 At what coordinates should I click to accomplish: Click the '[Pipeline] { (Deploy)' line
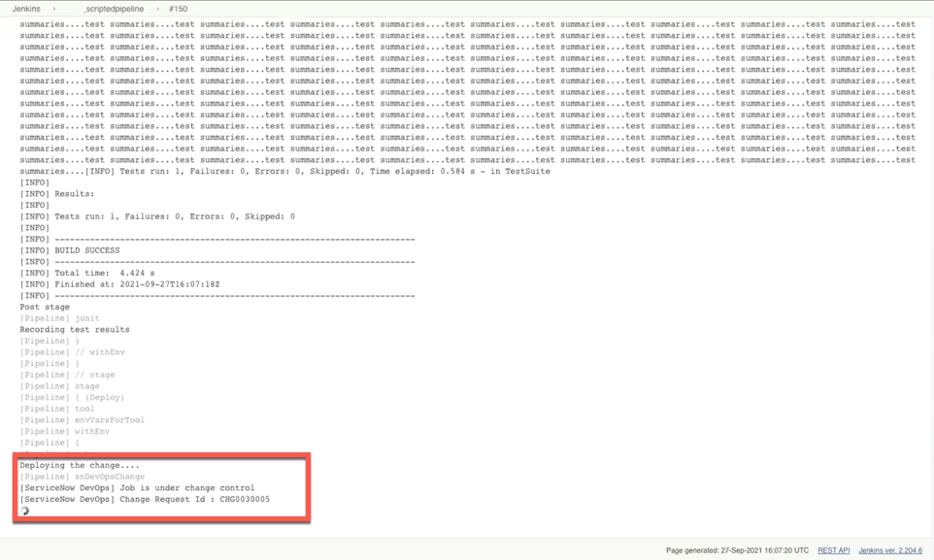[72, 397]
